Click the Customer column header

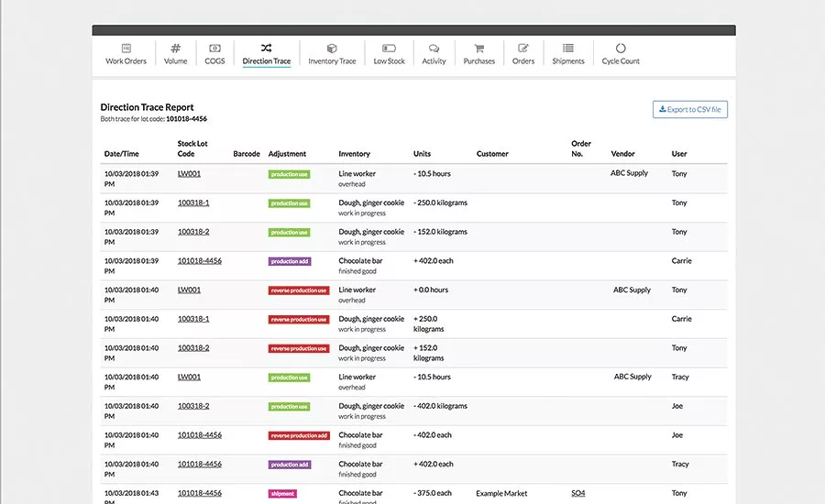(x=492, y=154)
